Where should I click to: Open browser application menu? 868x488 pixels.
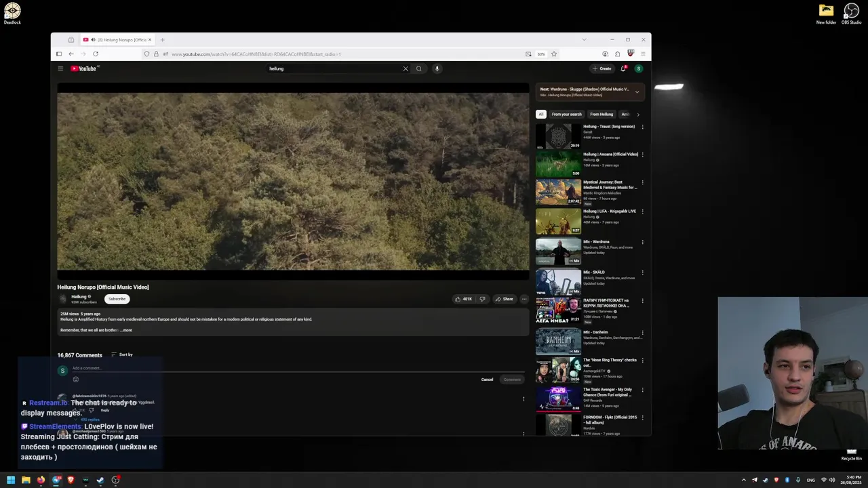point(643,54)
